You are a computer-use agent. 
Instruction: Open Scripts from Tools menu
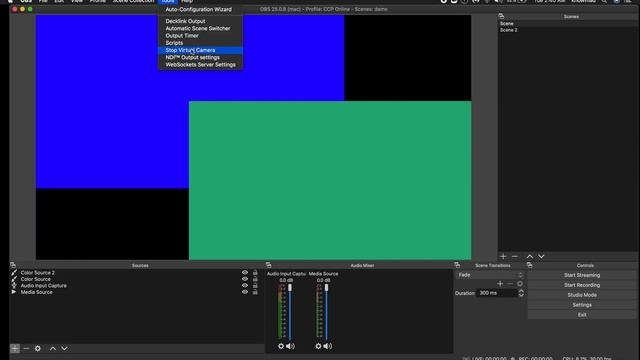coord(200,43)
